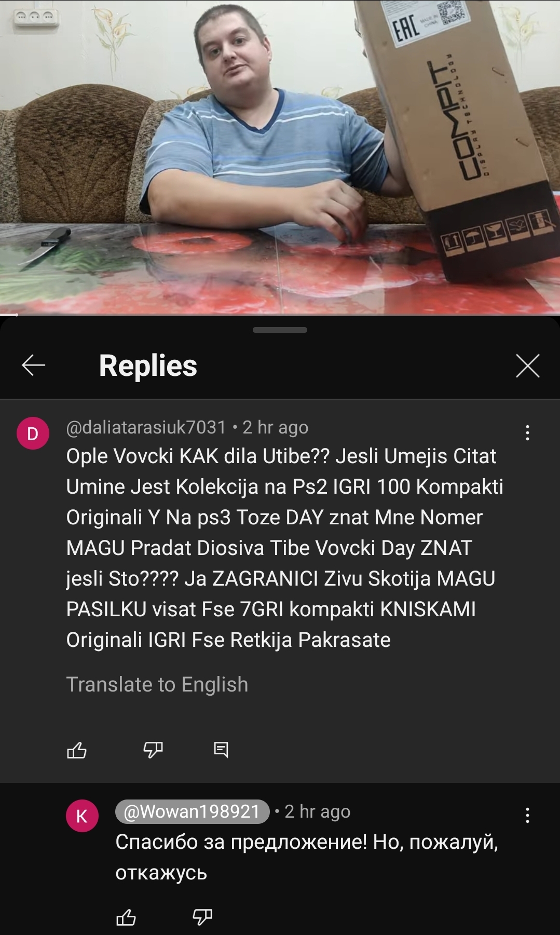
Task: Tap the @daliatarasiuk7031 username
Action: [146, 427]
